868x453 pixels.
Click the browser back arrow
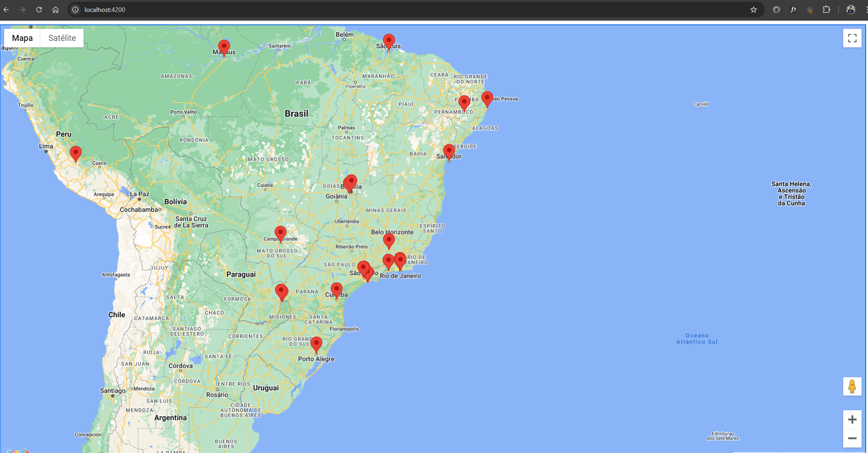click(6, 10)
